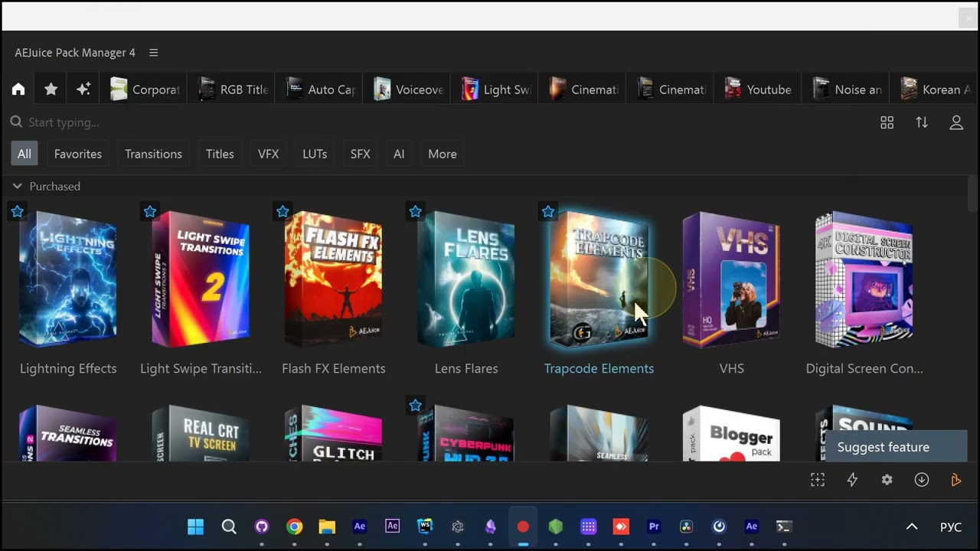The image size is (980, 551).
Task: Open Windows taskbar search
Action: [x=229, y=527]
